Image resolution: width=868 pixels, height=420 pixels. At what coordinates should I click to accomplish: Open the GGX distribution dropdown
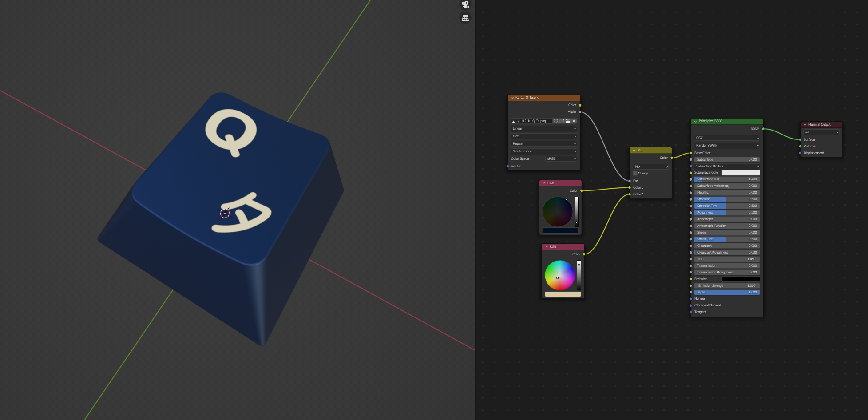727,138
